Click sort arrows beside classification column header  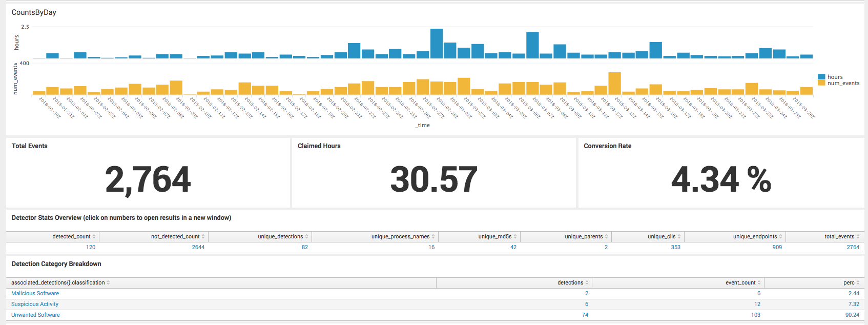coord(109,282)
